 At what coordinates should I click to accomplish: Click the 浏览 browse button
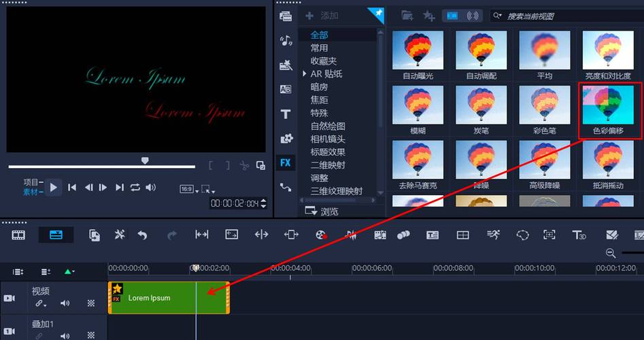click(x=322, y=211)
